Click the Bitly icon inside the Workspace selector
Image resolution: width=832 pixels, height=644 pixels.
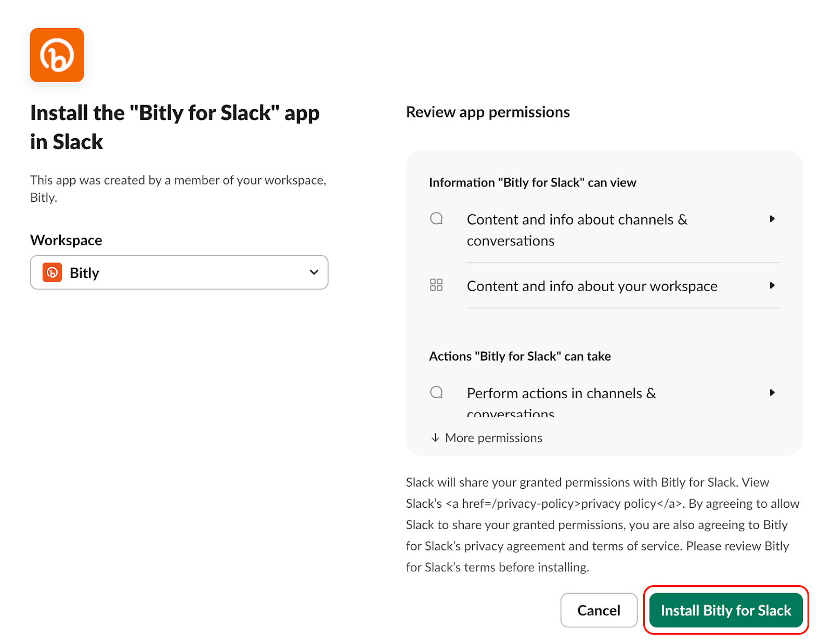[x=51, y=272]
